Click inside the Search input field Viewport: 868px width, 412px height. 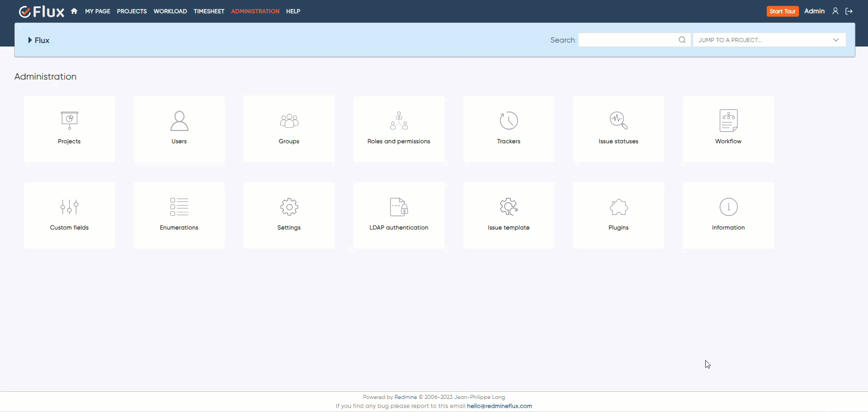(x=628, y=40)
